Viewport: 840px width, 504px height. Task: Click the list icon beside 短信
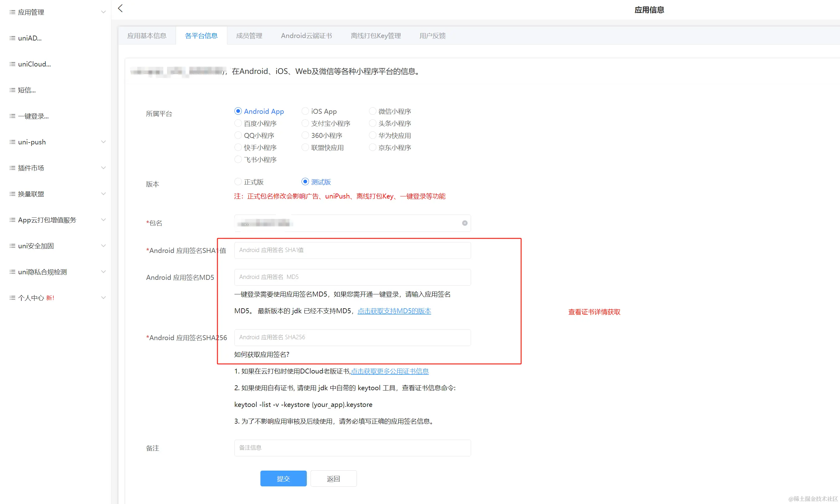click(x=12, y=90)
